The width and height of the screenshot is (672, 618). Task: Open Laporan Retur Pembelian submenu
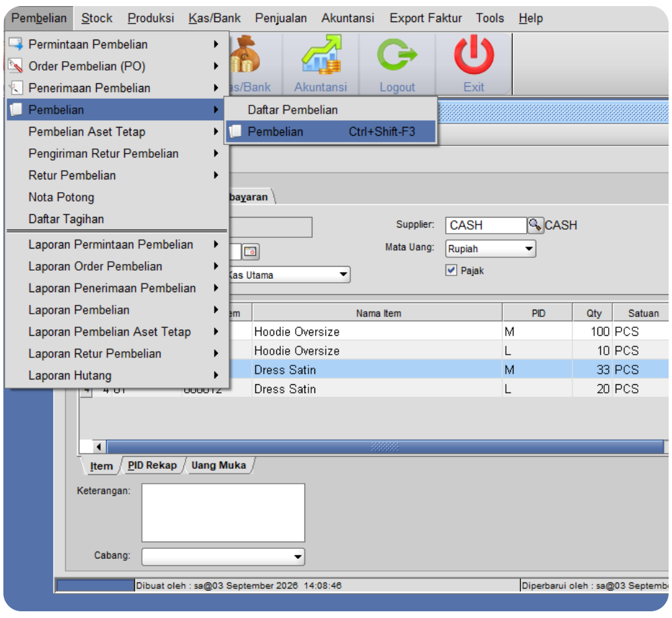pos(116,353)
